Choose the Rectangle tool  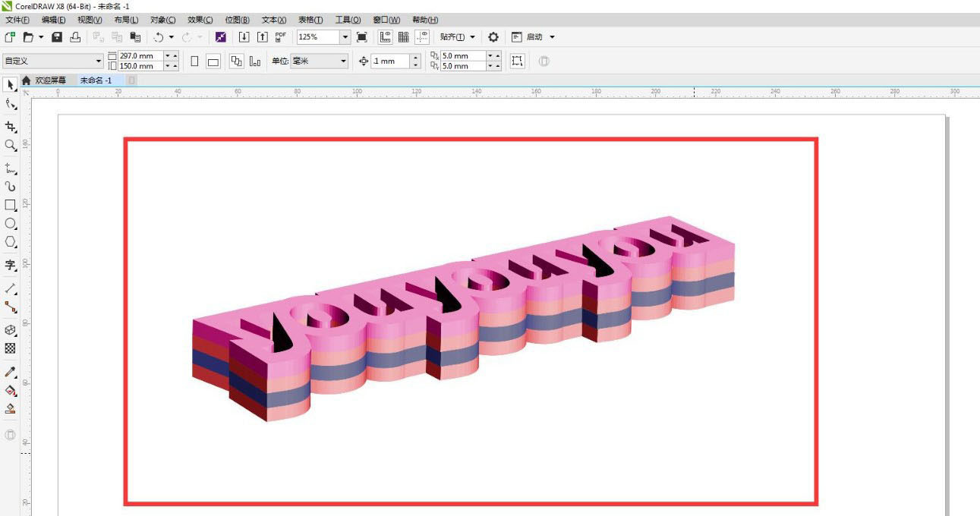11,205
